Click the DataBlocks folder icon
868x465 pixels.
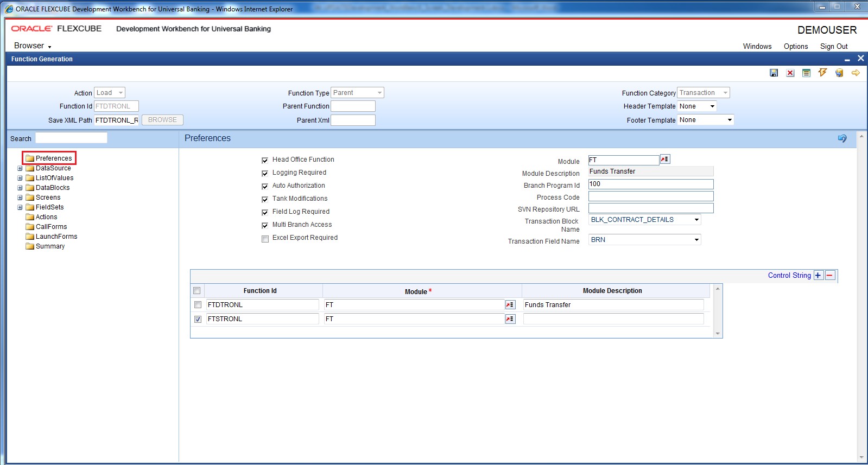coord(30,188)
